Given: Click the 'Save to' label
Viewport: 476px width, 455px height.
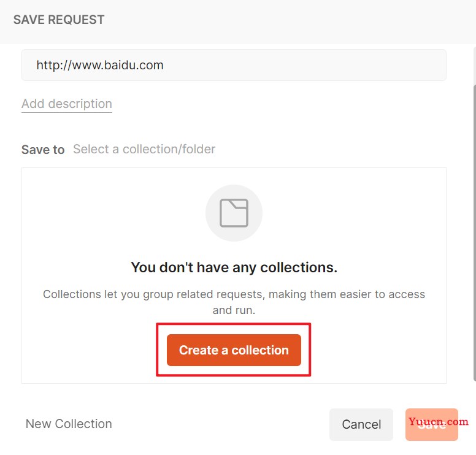Looking at the screenshot, I should click(43, 150).
